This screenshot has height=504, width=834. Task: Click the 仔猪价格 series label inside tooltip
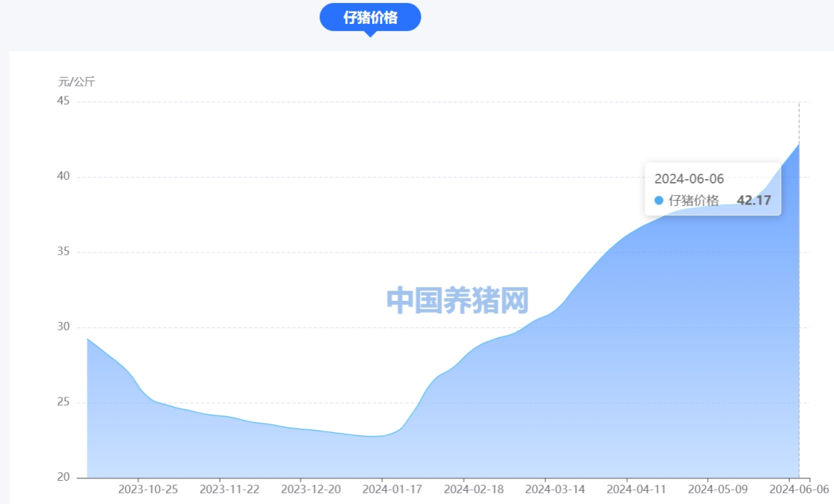coord(693,201)
